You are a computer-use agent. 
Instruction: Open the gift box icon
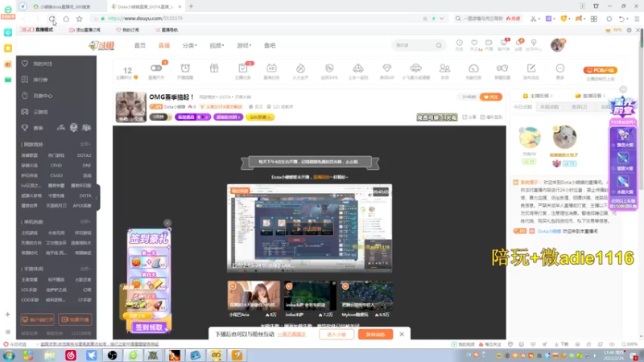(x=214, y=68)
